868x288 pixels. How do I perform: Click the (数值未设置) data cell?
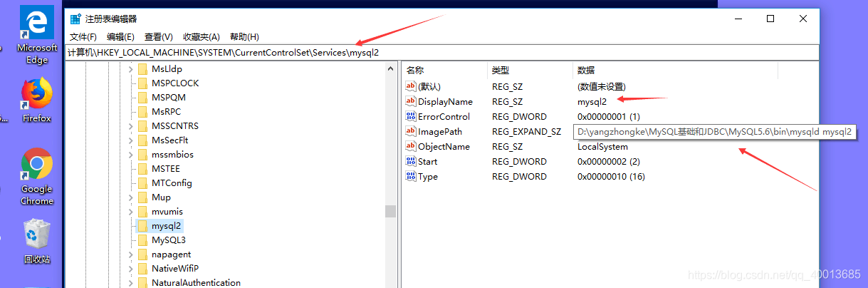tap(602, 86)
